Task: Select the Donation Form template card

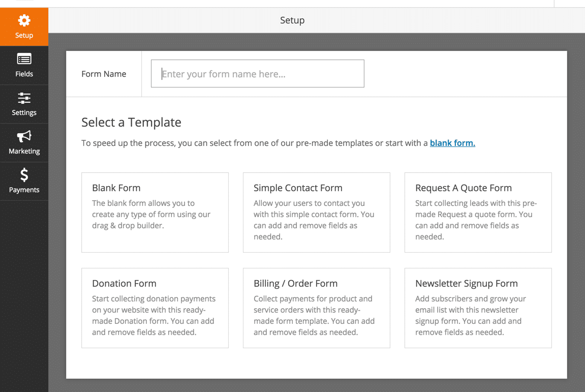Action: coord(155,308)
